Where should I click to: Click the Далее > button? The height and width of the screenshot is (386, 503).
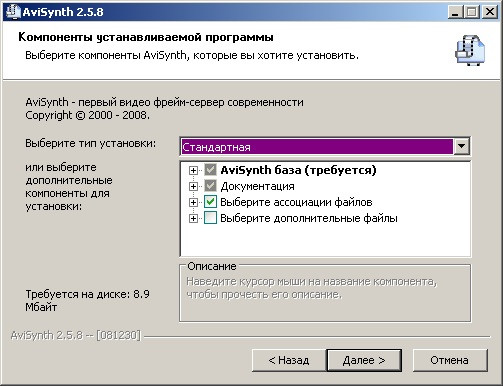364,360
